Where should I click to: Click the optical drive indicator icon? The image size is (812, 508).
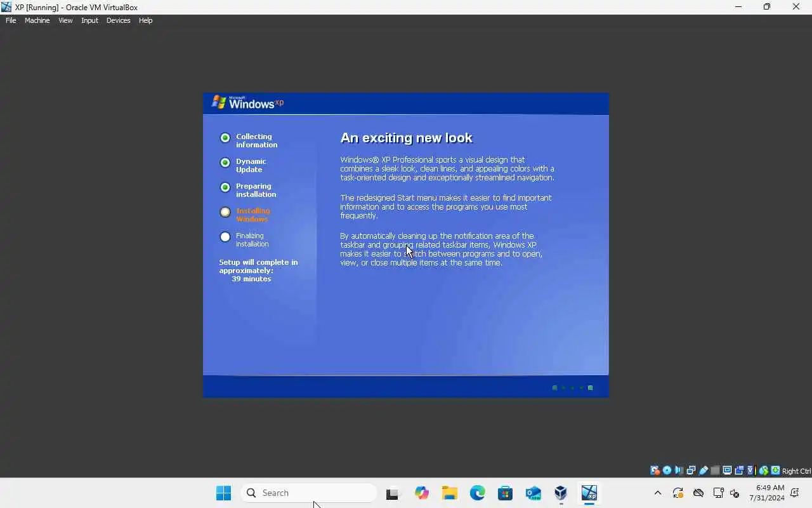tap(667, 471)
